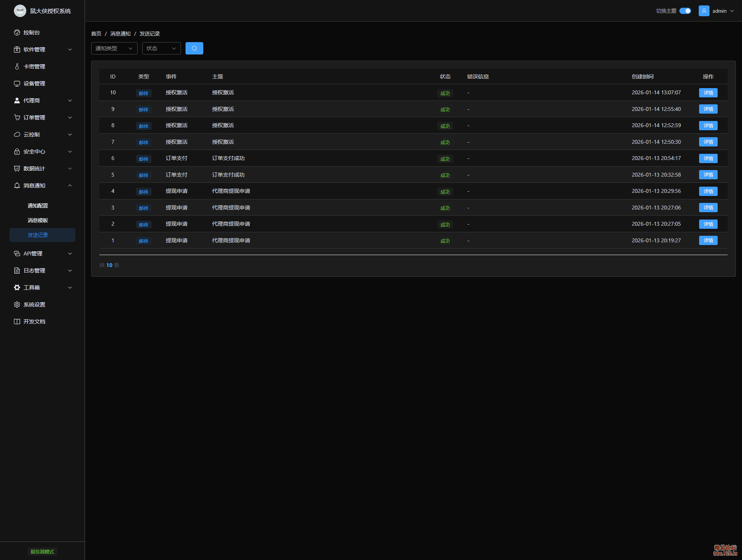Viewport: 742px width, 560px height.
Task: Click the blue search magnifier button
Action: pyautogui.click(x=194, y=48)
